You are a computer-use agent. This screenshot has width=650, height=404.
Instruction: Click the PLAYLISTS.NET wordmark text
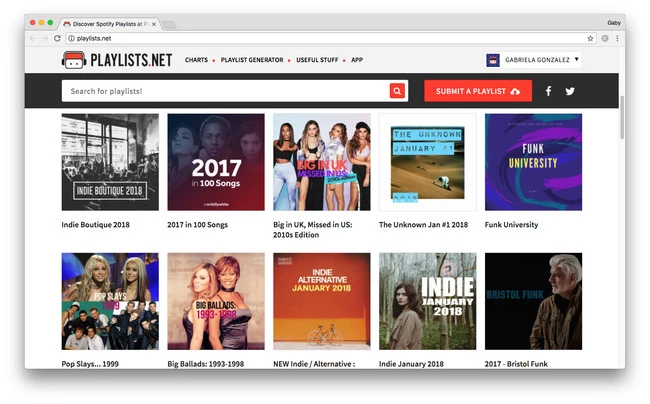[x=131, y=60]
